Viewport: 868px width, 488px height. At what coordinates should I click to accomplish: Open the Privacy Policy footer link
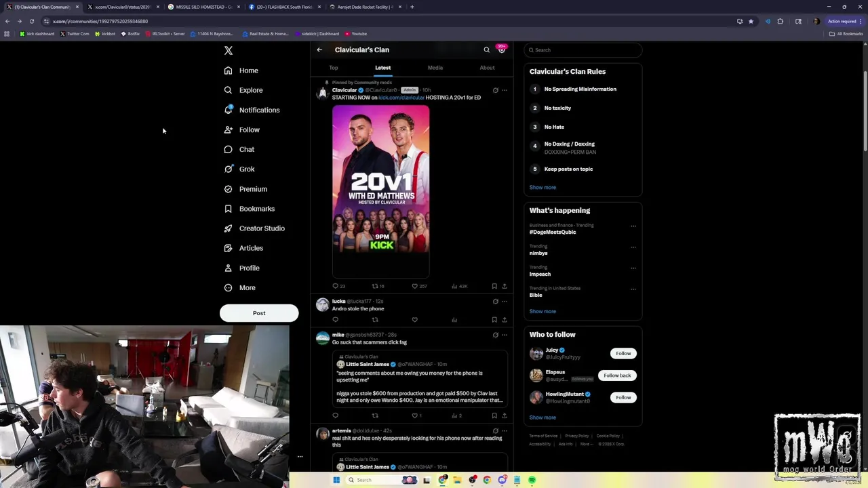[x=576, y=436]
